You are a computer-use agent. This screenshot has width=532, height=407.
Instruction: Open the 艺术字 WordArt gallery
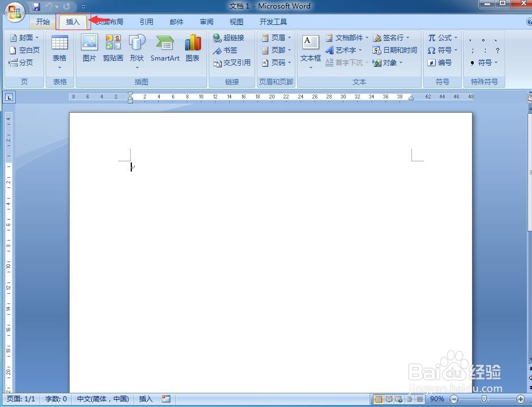point(344,50)
